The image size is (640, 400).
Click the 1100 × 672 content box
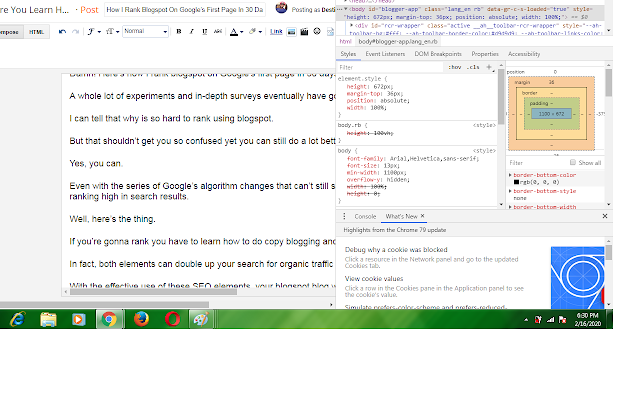(x=551, y=114)
